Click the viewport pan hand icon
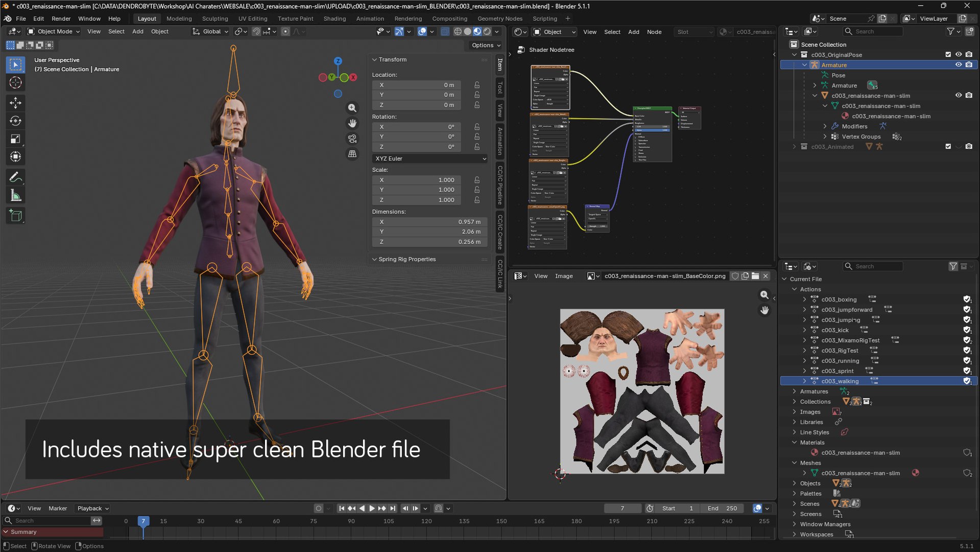Screen dimensions: 980x552 click(352, 123)
